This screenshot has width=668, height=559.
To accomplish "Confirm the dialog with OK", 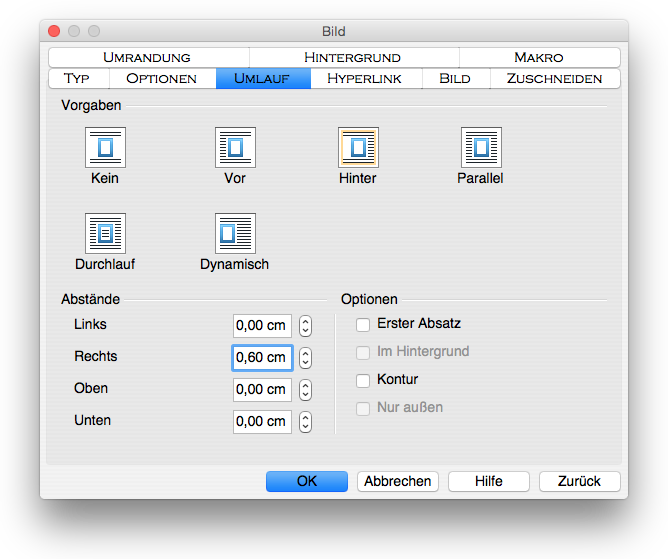I will tap(307, 481).
